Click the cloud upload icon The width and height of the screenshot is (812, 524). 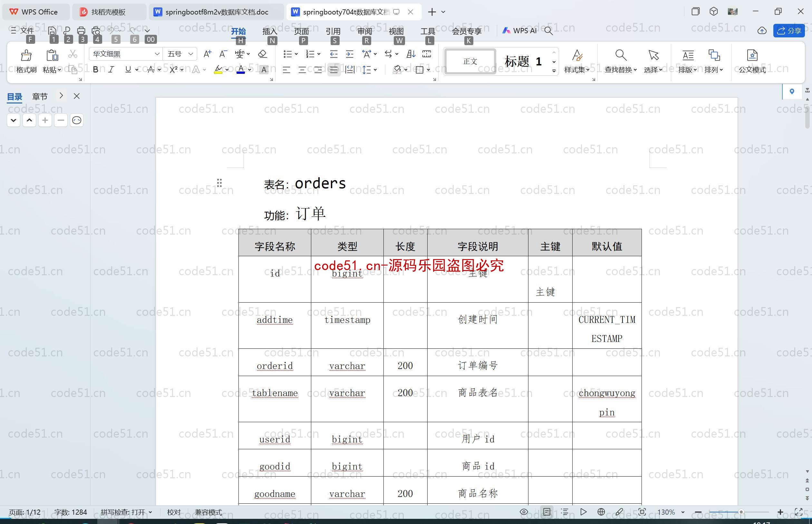(762, 31)
